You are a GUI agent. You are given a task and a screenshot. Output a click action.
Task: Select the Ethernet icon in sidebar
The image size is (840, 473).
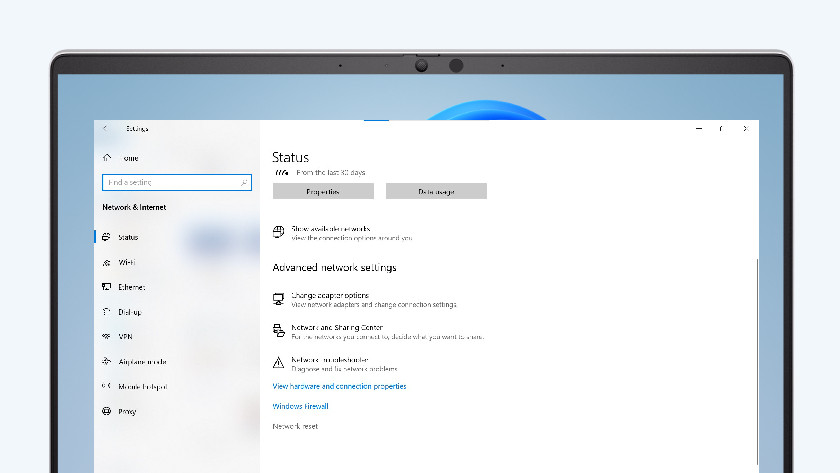click(x=107, y=287)
